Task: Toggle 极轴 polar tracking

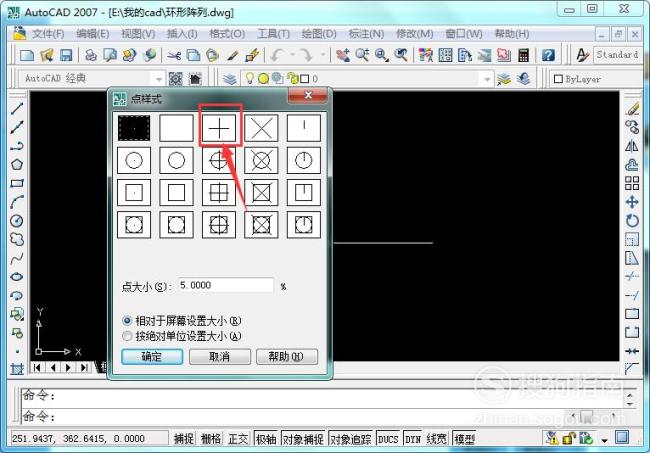Action: point(266,439)
